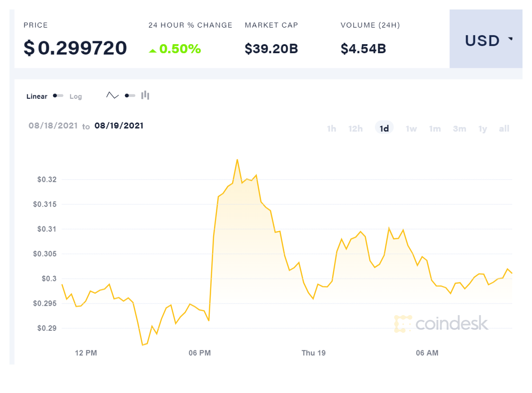Screen dimensions: 532x393
Task: Show the 3m time range
Action: pos(459,129)
